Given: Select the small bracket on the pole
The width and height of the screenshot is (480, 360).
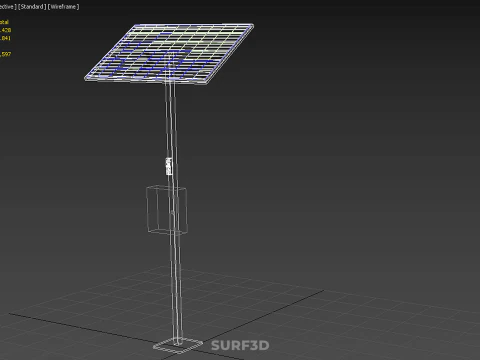Looking at the screenshot, I should (169, 166).
